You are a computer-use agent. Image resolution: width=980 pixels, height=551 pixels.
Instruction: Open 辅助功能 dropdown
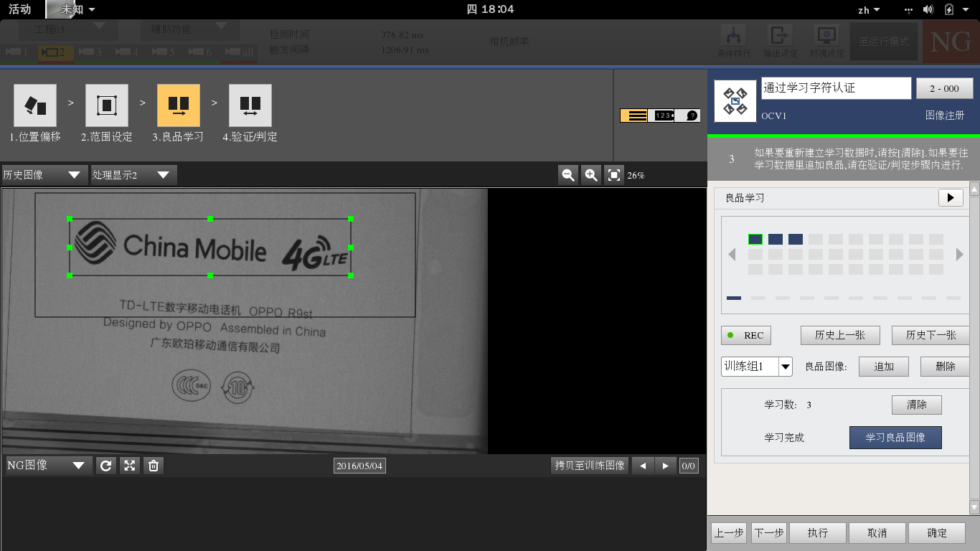coord(189,30)
